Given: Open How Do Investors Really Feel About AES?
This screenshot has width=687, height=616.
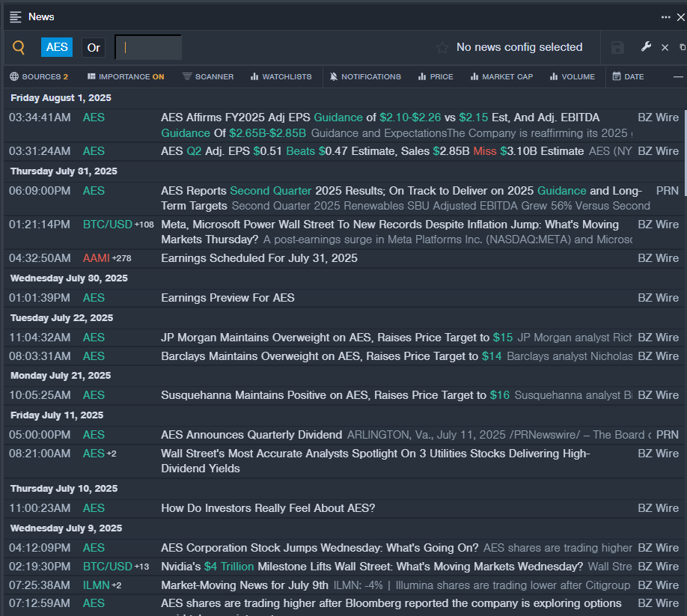Looking at the screenshot, I should tap(268, 508).
